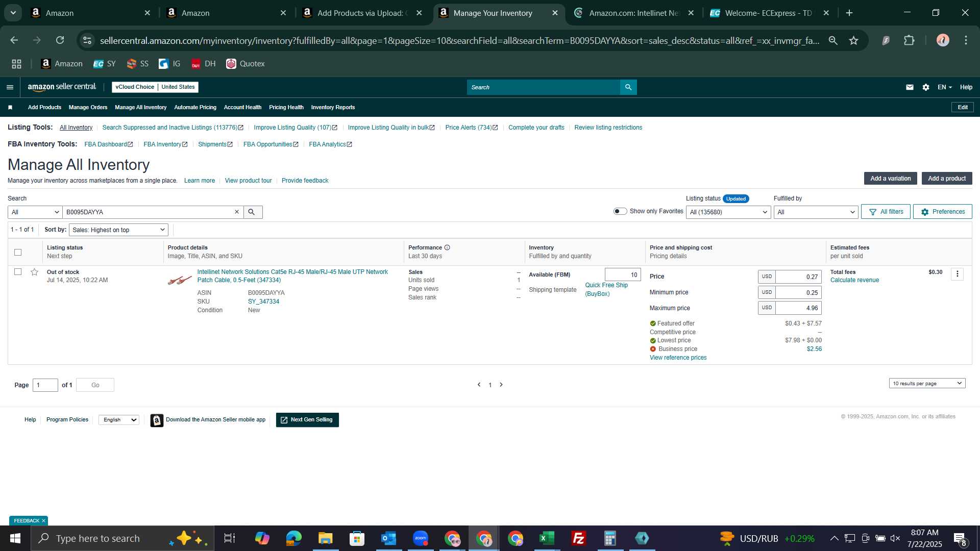Click the Performance info icon
The height and width of the screenshot is (551, 980).
pyautogui.click(x=447, y=248)
